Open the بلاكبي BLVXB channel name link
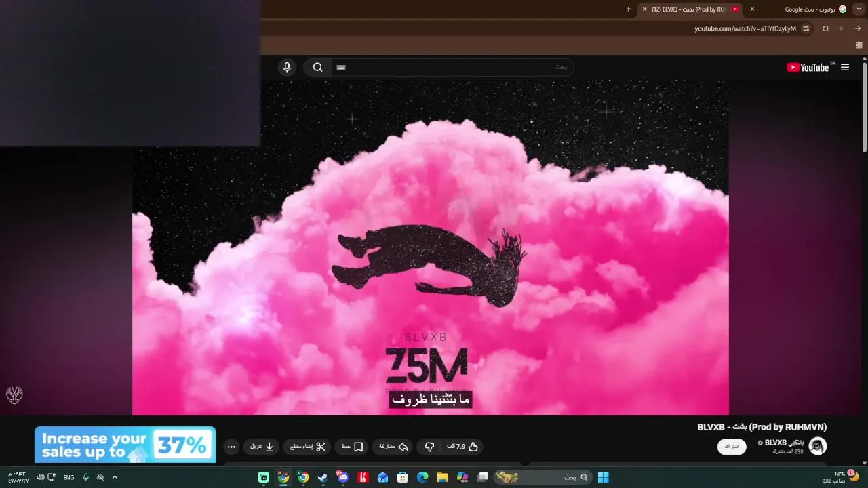868x488 pixels. [784, 443]
